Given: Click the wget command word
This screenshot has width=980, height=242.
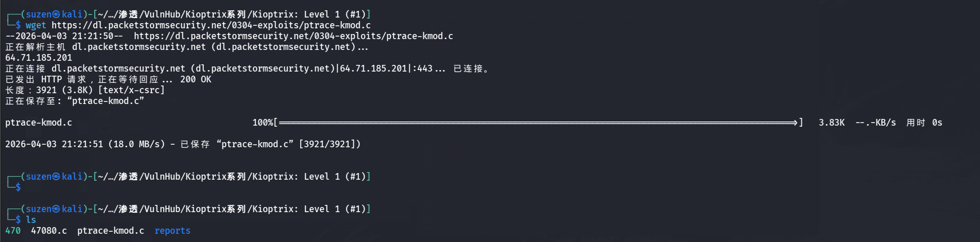Looking at the screenshot, I should pyautogui.click(x=36, y=25).
